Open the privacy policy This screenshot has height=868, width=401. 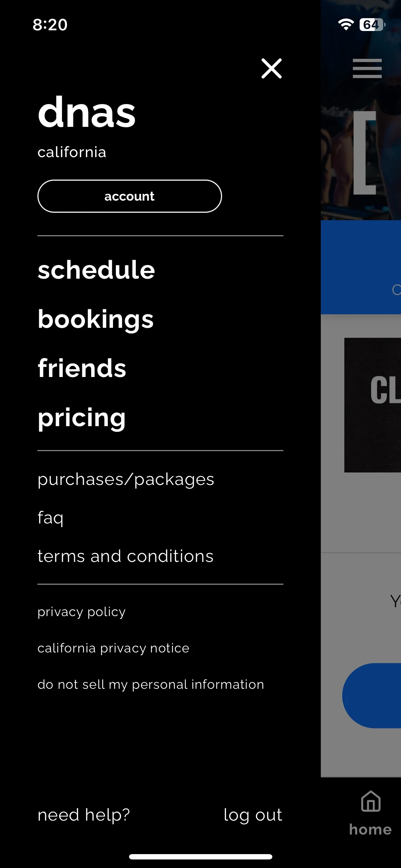click(82, 612)
